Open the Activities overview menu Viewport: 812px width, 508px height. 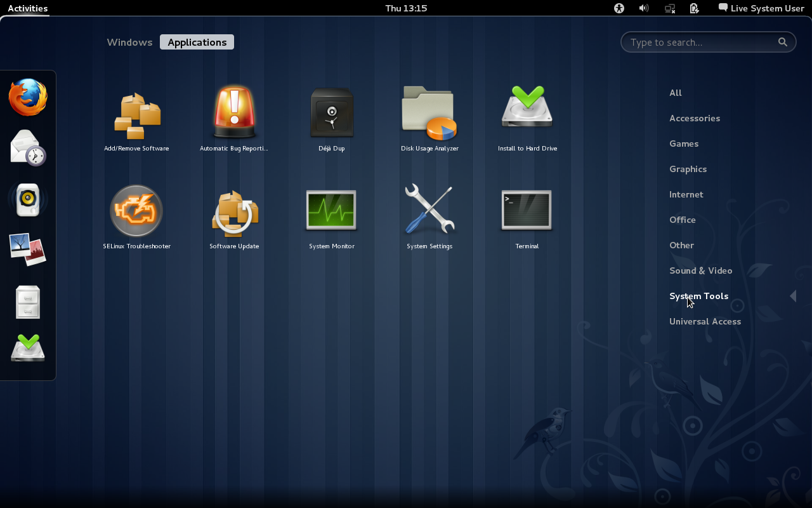click(x=26, y=8)
